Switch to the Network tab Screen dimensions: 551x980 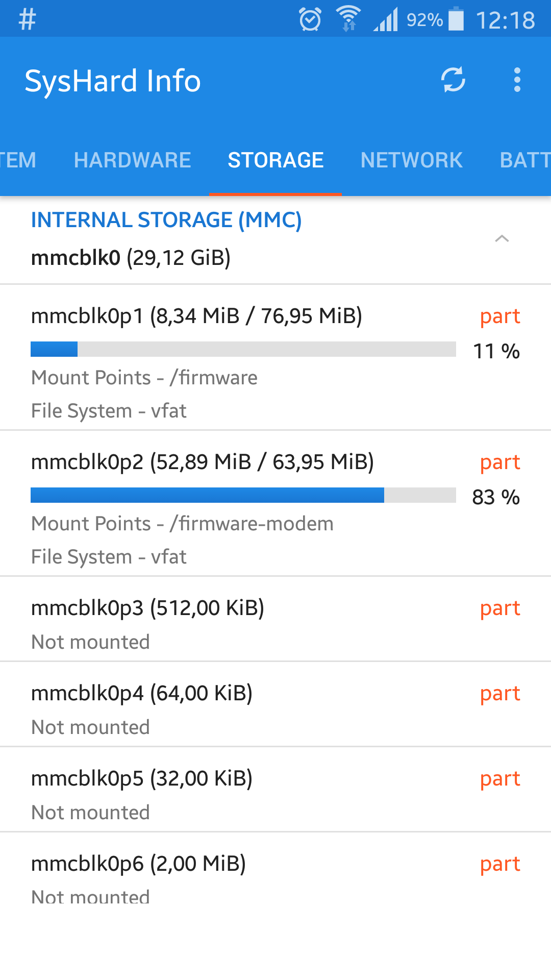[411, 160]
